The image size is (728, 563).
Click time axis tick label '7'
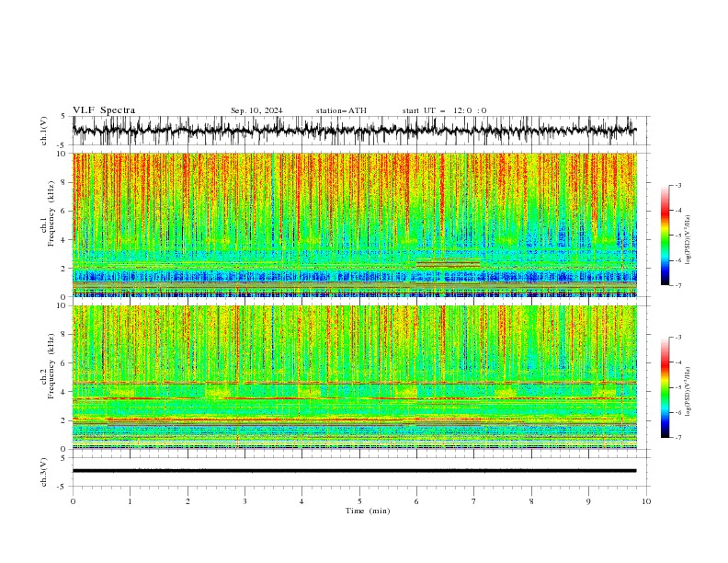coord(474,501)
